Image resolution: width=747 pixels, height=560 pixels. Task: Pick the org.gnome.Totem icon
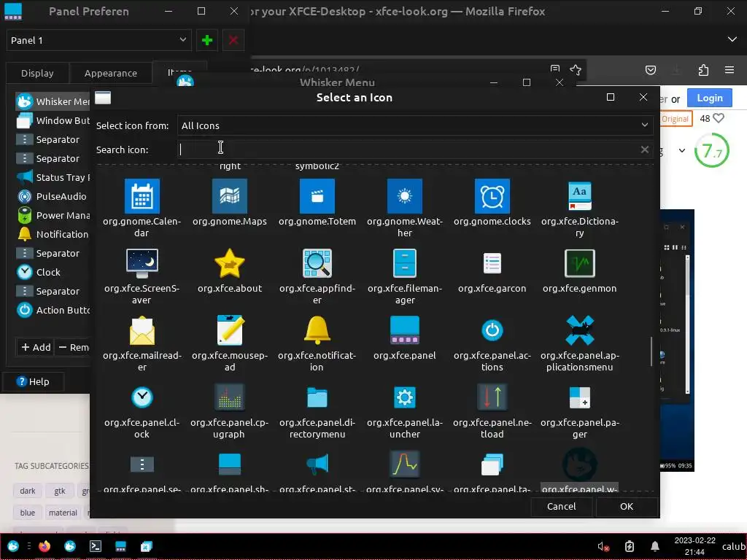317,196
